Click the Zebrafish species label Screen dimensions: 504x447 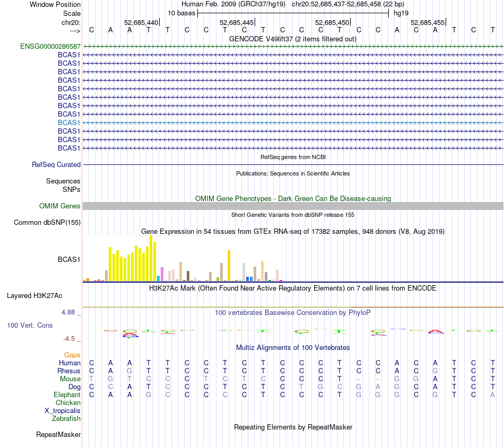(66, 419)
